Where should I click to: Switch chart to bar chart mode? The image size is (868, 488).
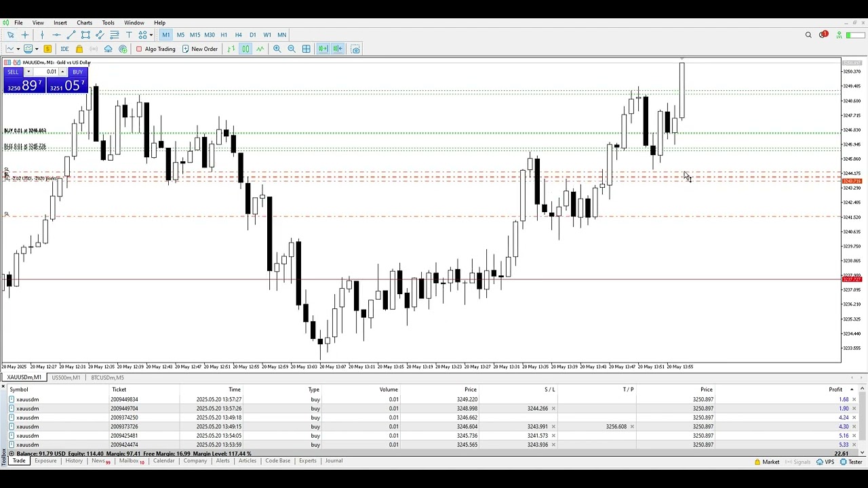pos(231,49)
